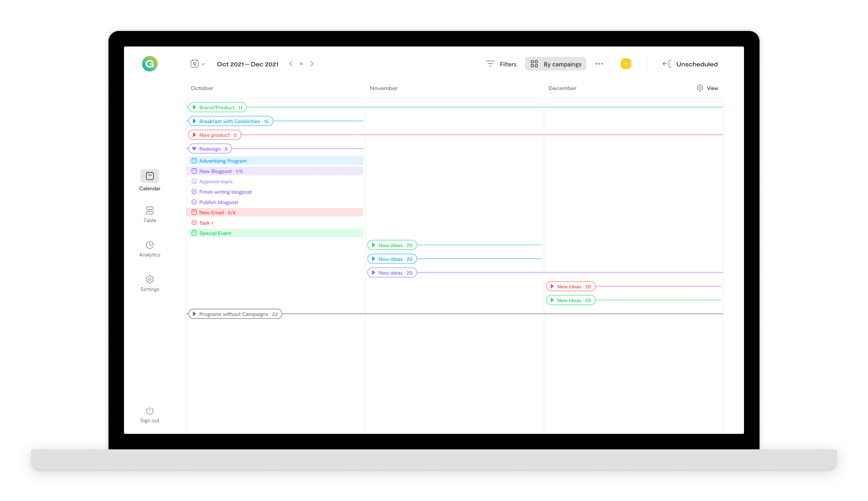Click the View settings button

pyautogui.click(x=707, y=88)
